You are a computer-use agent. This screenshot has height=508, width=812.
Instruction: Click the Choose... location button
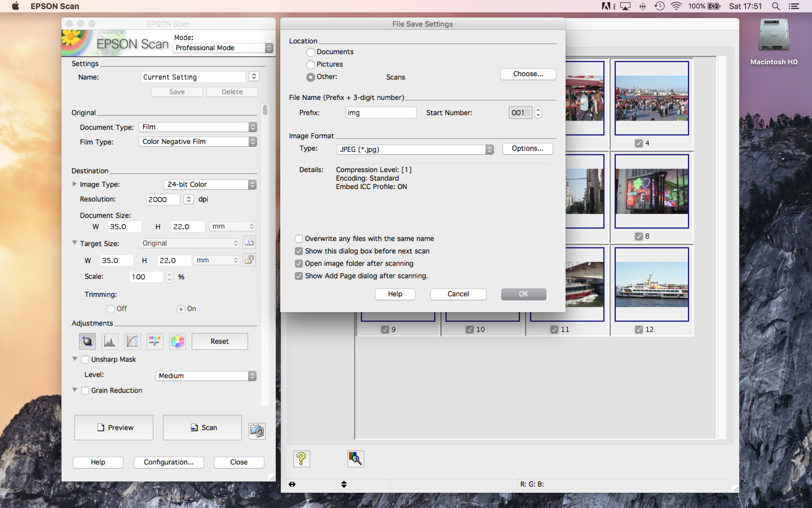[x=528, y=74]
